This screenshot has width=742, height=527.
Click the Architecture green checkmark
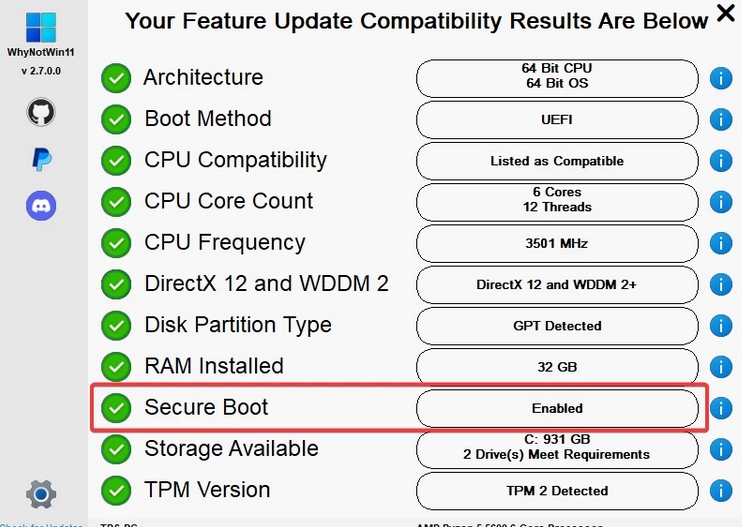point(117,78)
